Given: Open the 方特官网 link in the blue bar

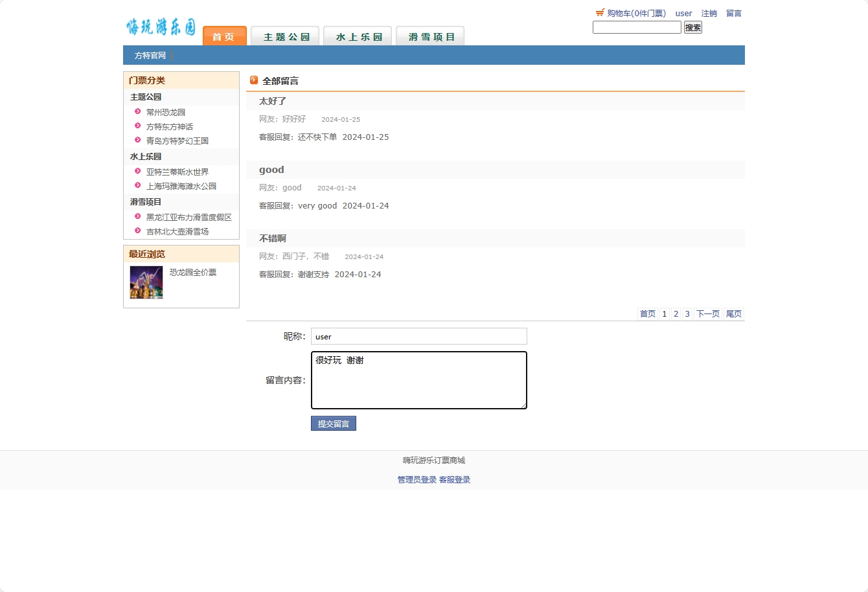Looking at the screenshot, I should pos(150,55).
